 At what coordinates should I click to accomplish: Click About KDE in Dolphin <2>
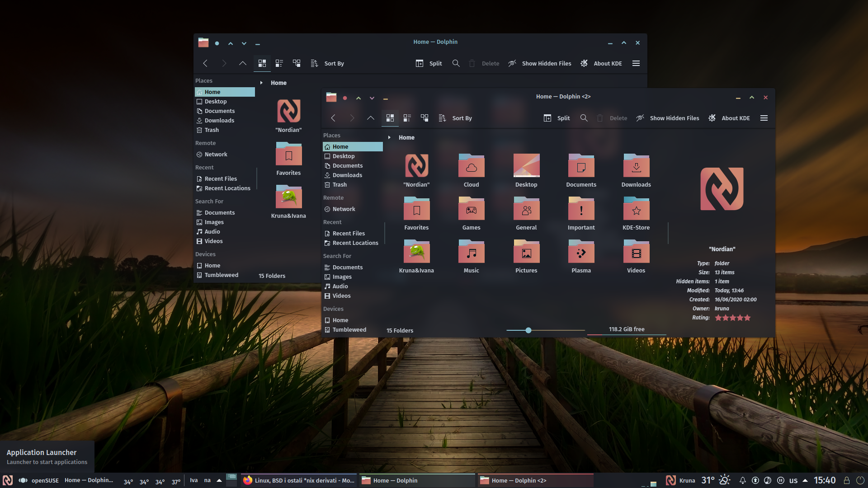[x=729, y=118]
